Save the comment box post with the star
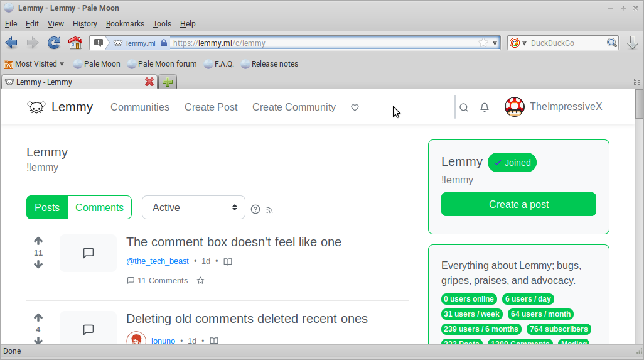 pos(200,281)
